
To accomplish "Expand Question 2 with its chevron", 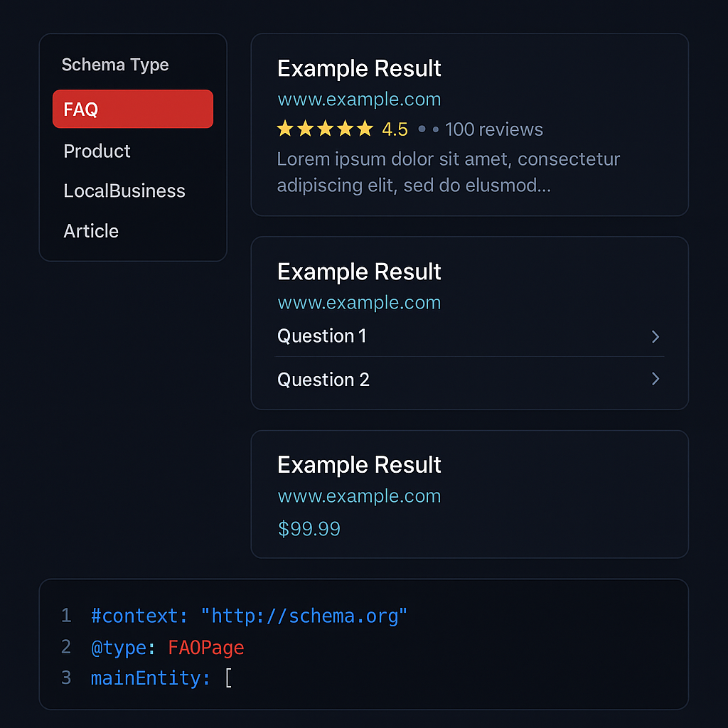I will coord(655,379).
